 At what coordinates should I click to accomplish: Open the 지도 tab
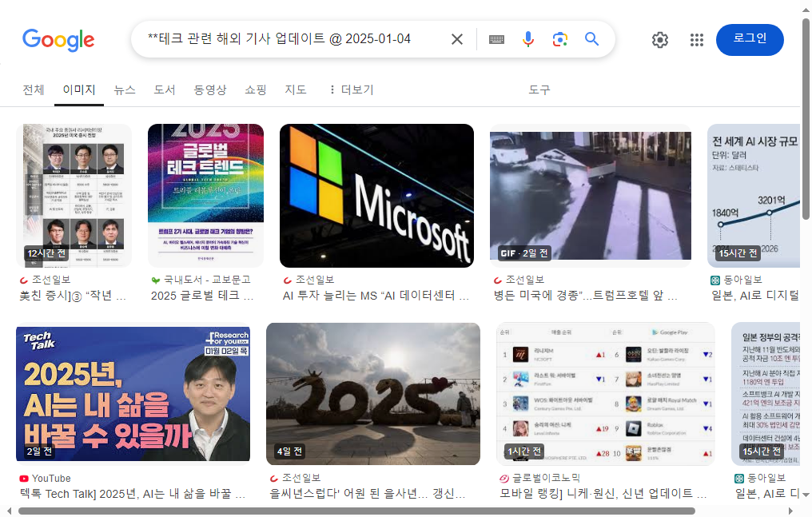pyautogui.click(x=295, y=90)
